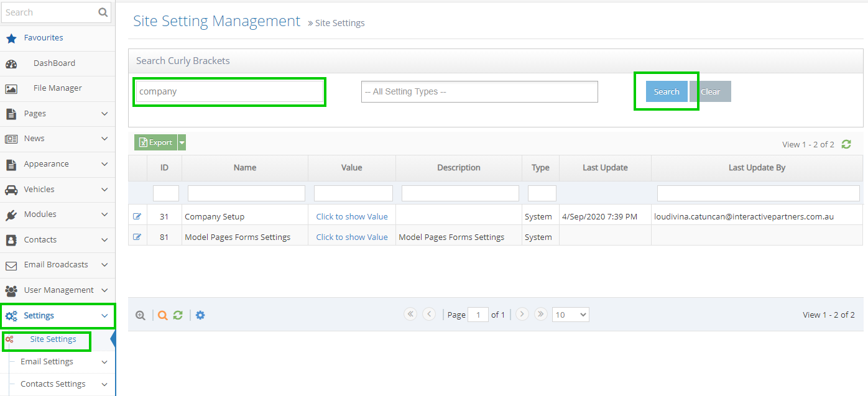The width and height of the screenshot is (868, 396).
Task: Open the Export dropdown arrow
Action: tap(182, 142)
